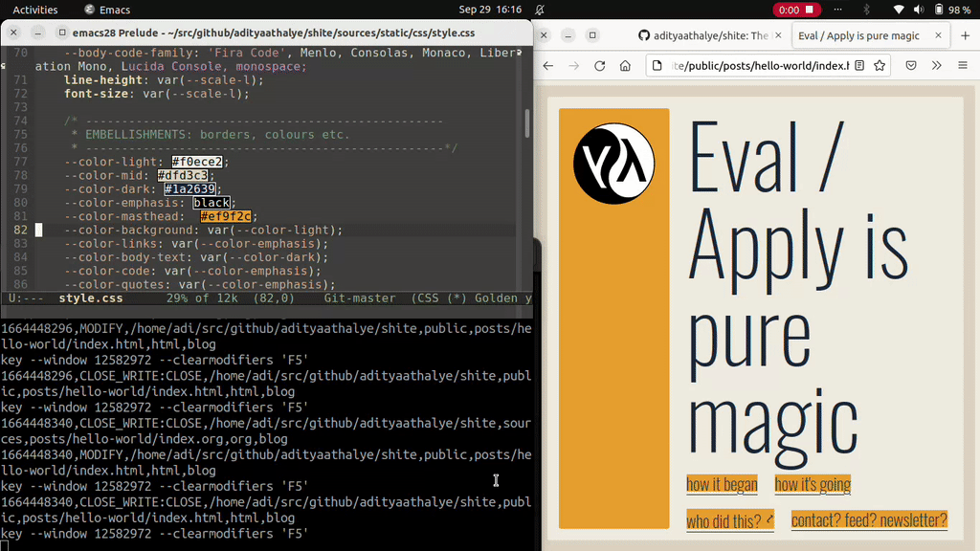
Task: Click the '--color-links' line
Action: point(196,244)
